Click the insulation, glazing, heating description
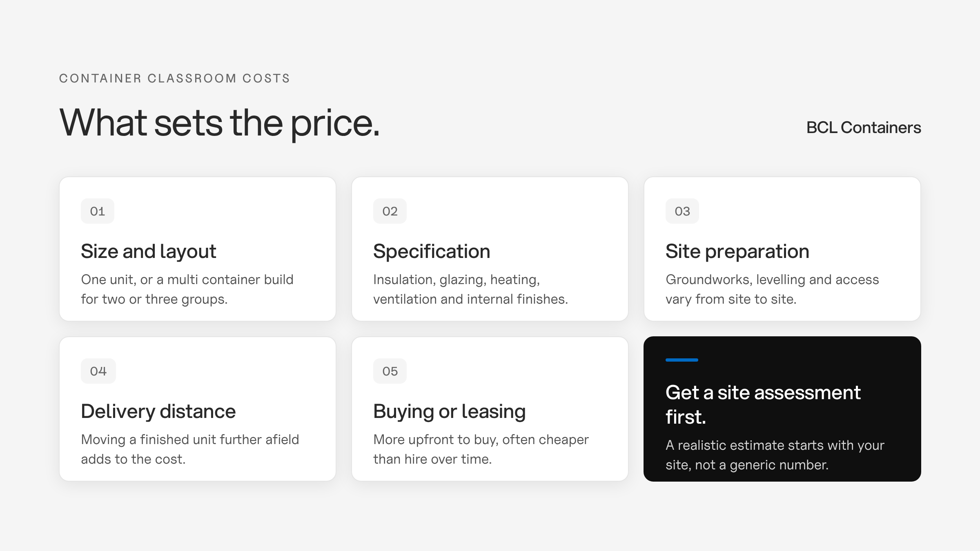980x551 pixels. tap(470, 289)
